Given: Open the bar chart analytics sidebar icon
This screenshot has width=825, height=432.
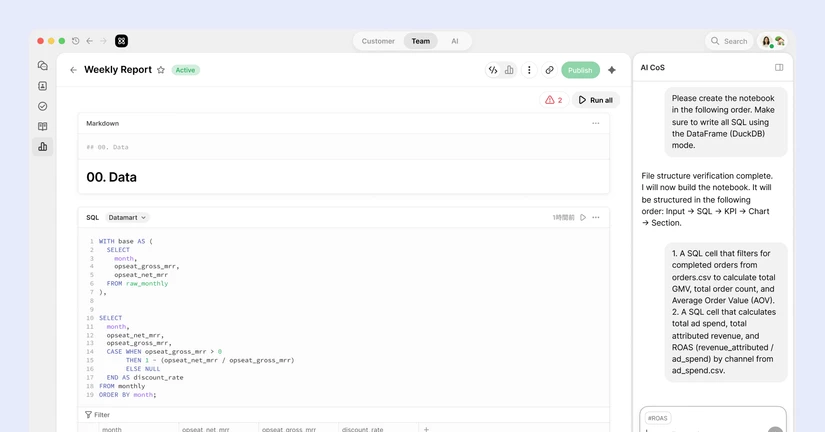Looking at the screenshot, I should (x=43, y=147).
